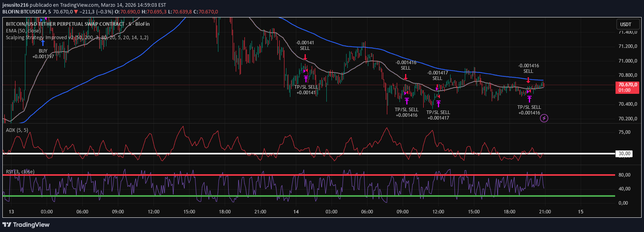Click the 71.200,0 price axis label
Screen dimensions: 644x232
[627, 46]
